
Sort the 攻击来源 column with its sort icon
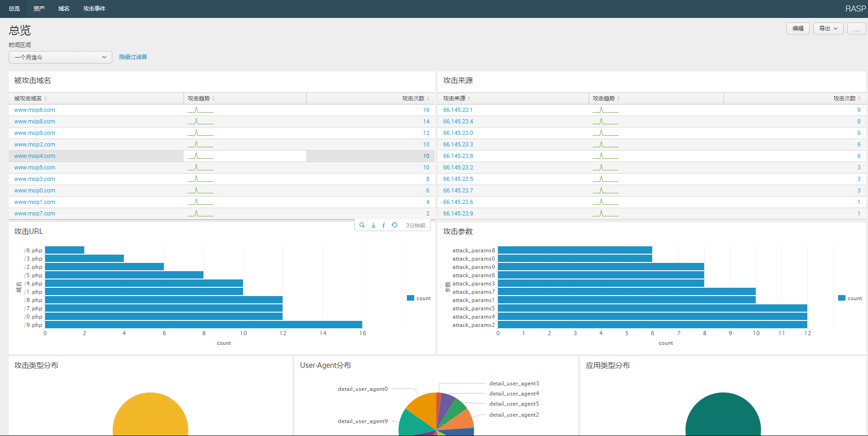click(469, 98)
